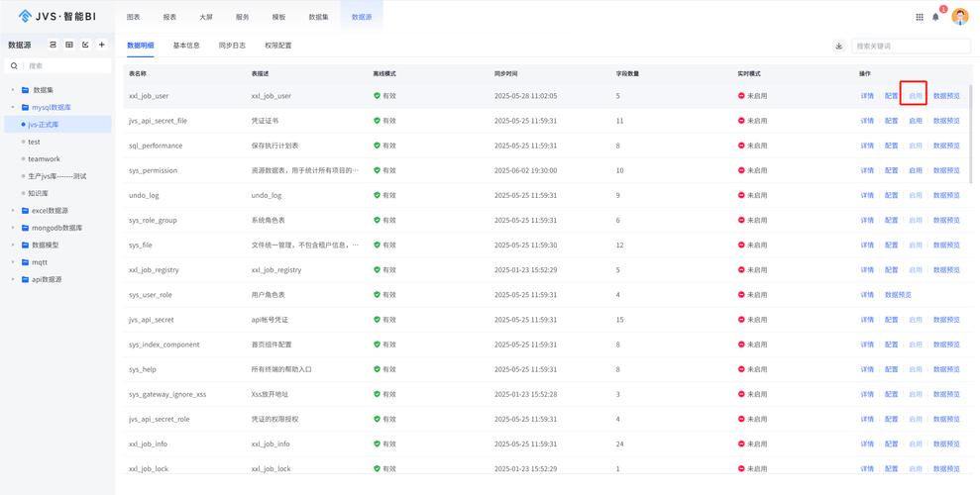
Task: Click 数据预览 in sys_user_role row
Action: [x=898, y=295]
